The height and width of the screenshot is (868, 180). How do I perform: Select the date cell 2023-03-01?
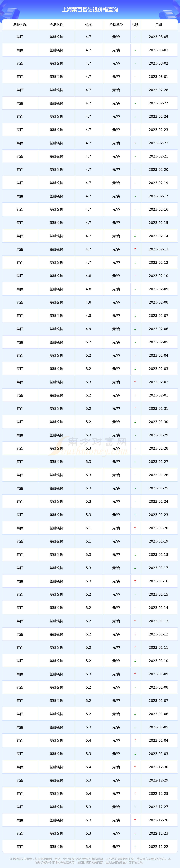click(159, 77)
